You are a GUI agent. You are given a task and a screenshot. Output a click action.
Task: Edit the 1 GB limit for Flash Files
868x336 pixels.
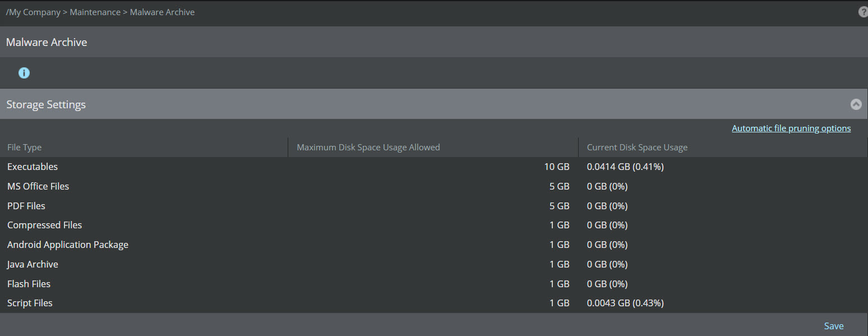(560, 284)
